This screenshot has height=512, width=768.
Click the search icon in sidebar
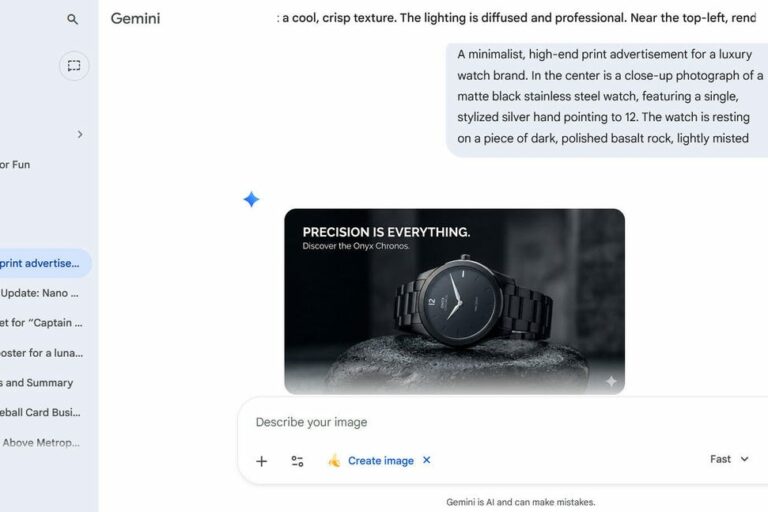tap(72, 19)
